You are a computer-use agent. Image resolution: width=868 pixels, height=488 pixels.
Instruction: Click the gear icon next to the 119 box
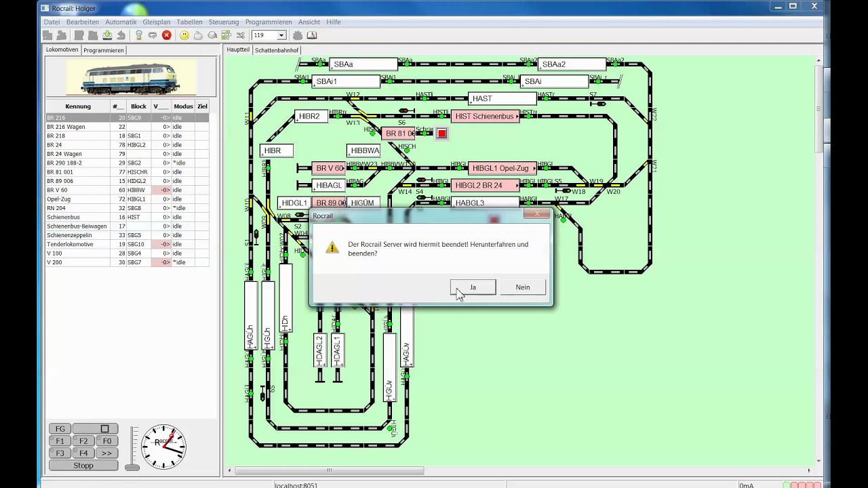(297, 35)
